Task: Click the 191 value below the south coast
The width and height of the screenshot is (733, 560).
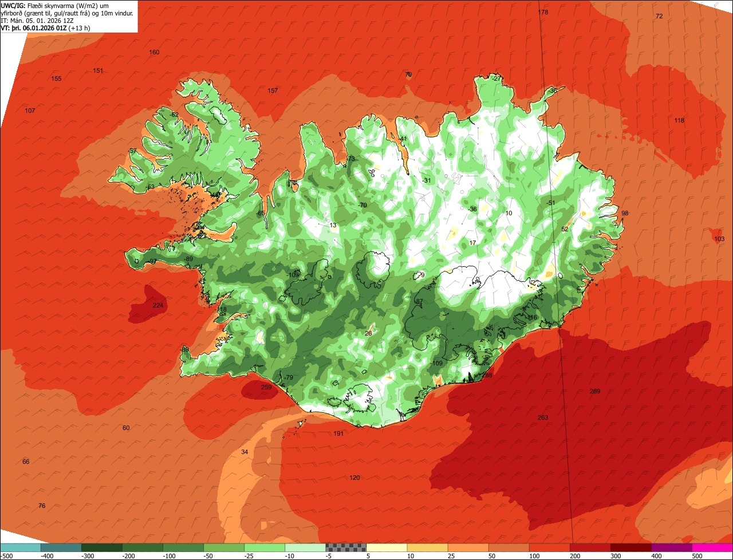Action: click(338, 433)
